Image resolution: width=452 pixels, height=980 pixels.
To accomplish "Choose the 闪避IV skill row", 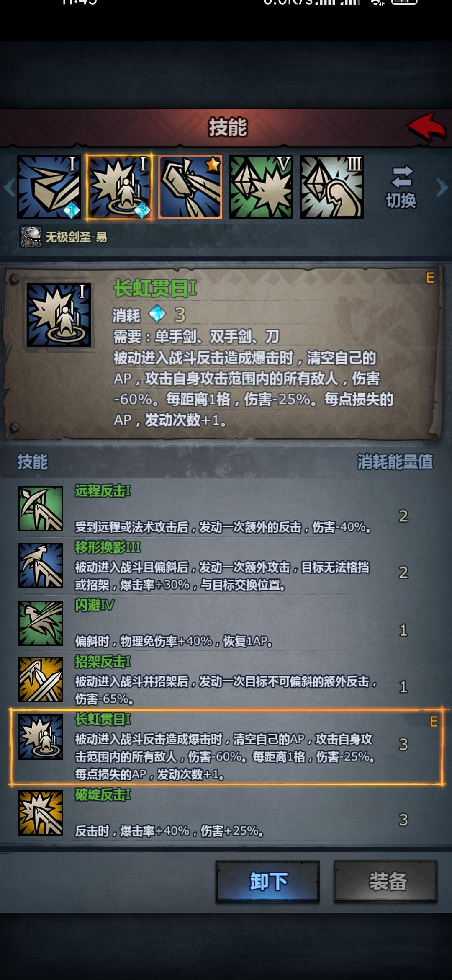I will tap(226, 623).
